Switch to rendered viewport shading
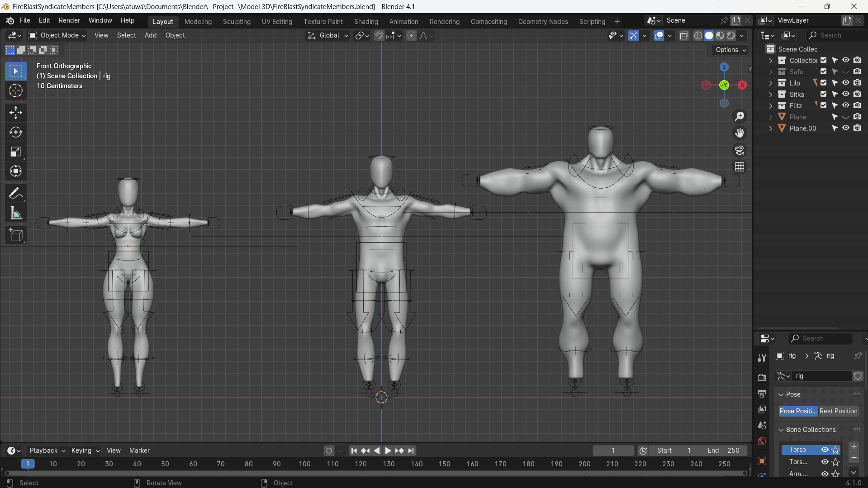The height and width of the screenshot is (488, 868). (x=730, y=35)
